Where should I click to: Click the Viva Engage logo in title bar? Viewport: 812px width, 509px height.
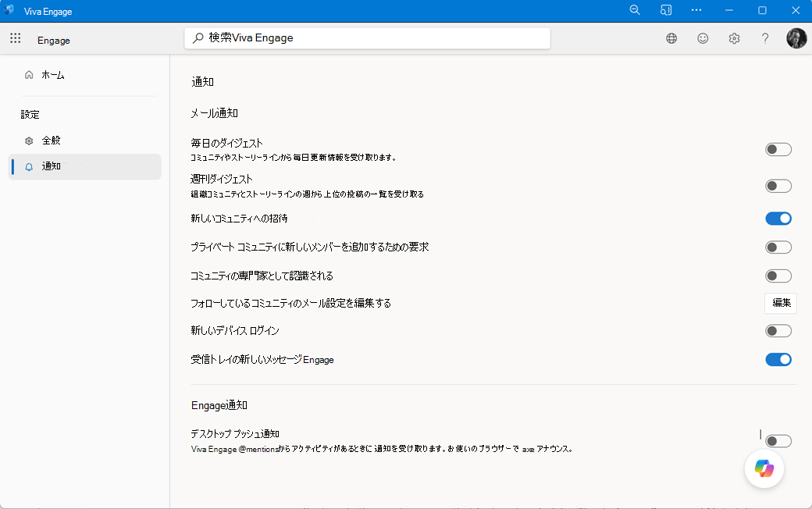[x=9, y=10]
